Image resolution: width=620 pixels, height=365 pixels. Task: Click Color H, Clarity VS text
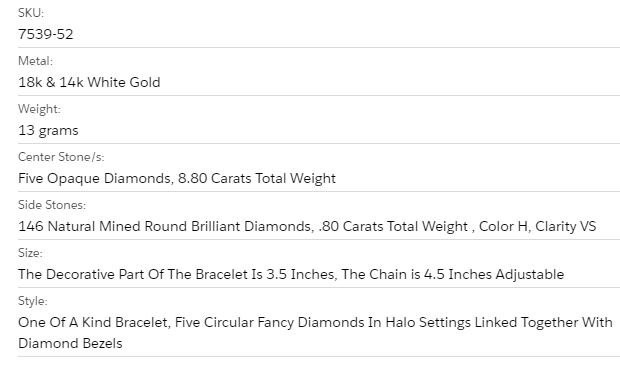tap(537, 227)
